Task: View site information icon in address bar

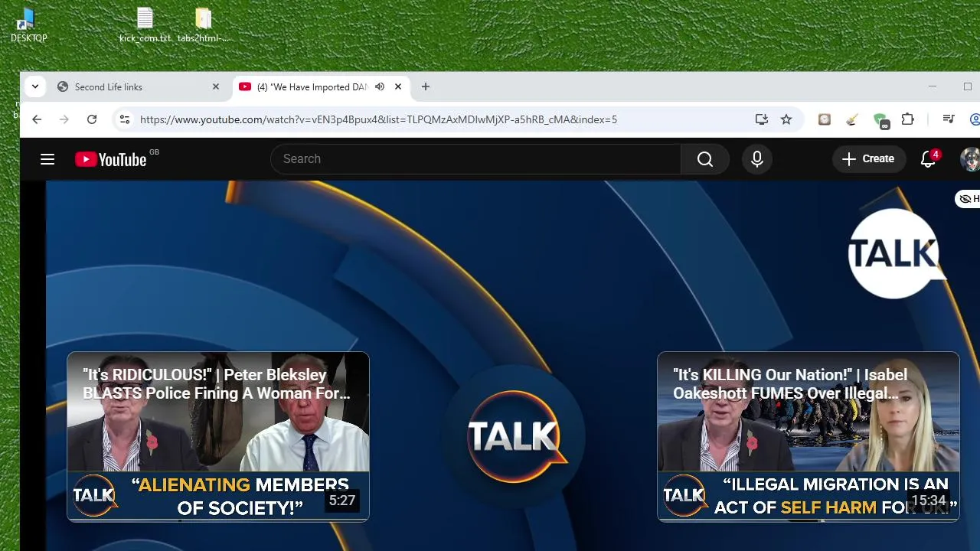Action: click(125, 119)
